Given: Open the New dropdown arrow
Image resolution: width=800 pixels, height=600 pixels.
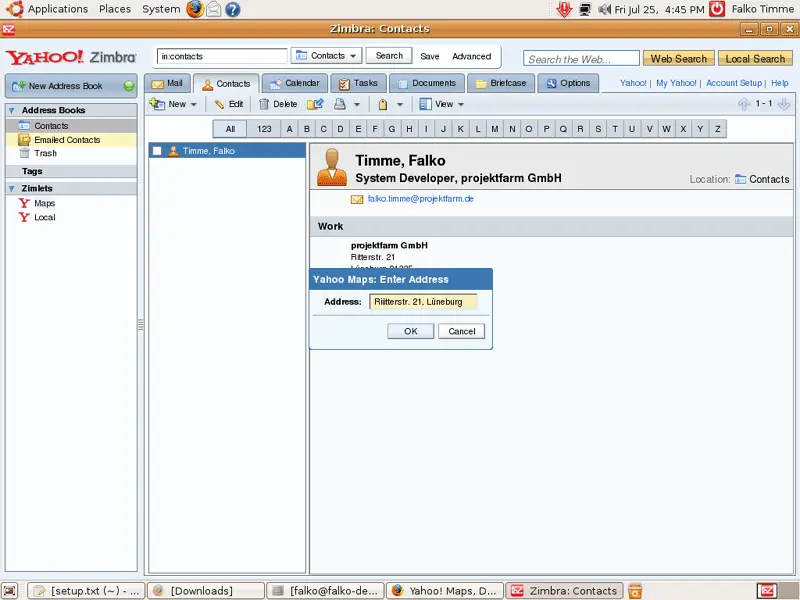Looking at the screenshot, I should (193, 104).
